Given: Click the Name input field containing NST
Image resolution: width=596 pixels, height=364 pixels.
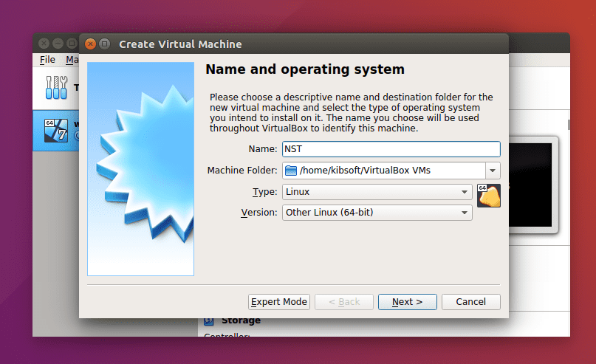Looking at the screenshot, I should (x=391, y=149).
